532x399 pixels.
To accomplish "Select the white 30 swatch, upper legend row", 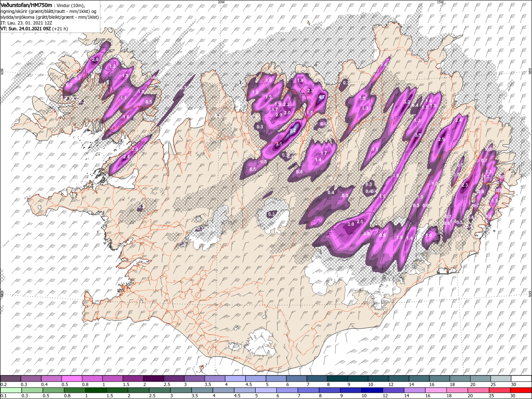I will (x=521, y=379).
